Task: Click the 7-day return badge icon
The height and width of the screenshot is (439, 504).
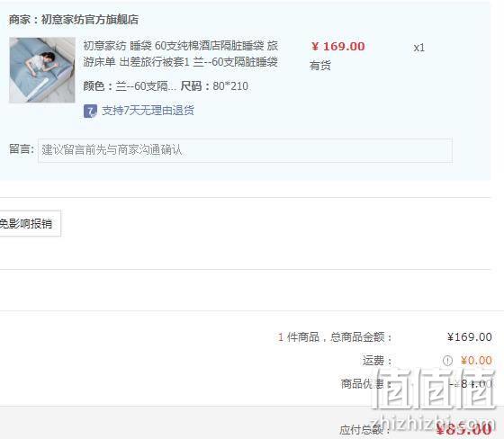Action: [x=90, y=112]
